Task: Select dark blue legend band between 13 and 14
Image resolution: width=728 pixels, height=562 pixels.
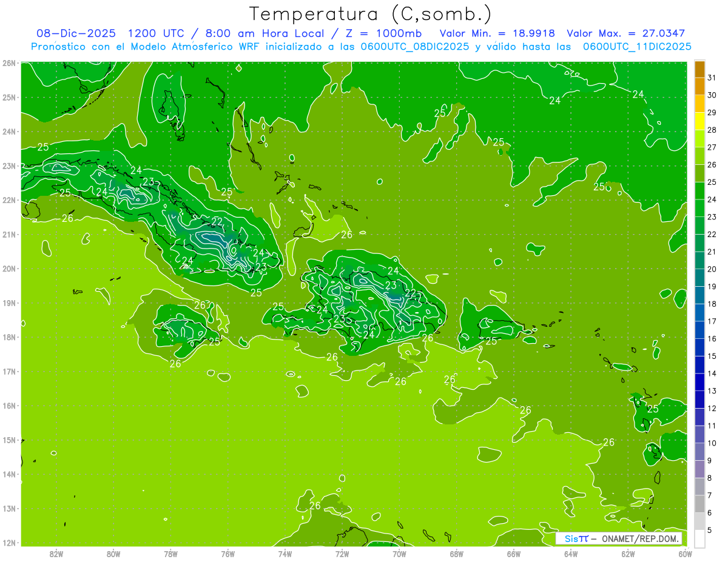Action: coord(700,382)
